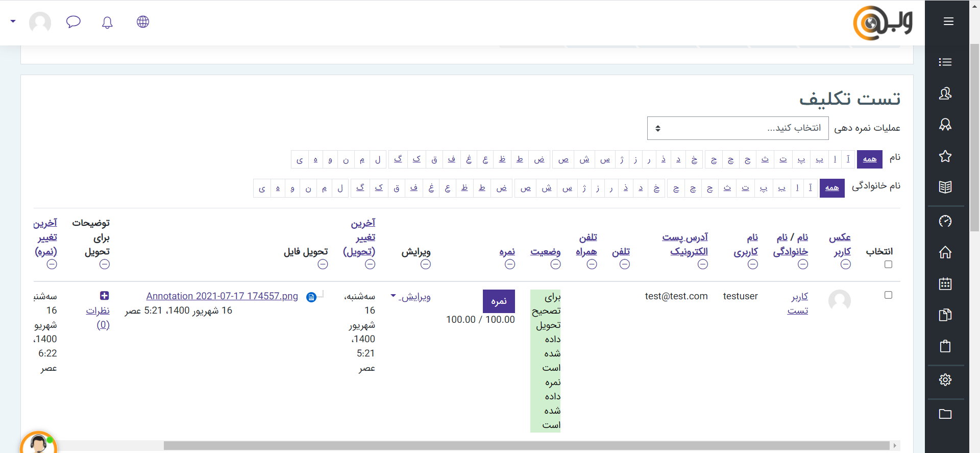The width and height of the screenshot is (980, 453).
Task: Click the notifications bell icon
Action: click(107, 22)
